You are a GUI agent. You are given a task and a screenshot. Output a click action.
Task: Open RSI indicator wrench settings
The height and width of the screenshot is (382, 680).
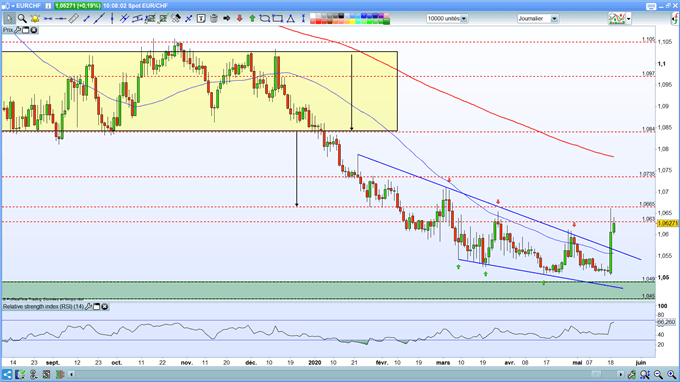click(x=88, y=307)
